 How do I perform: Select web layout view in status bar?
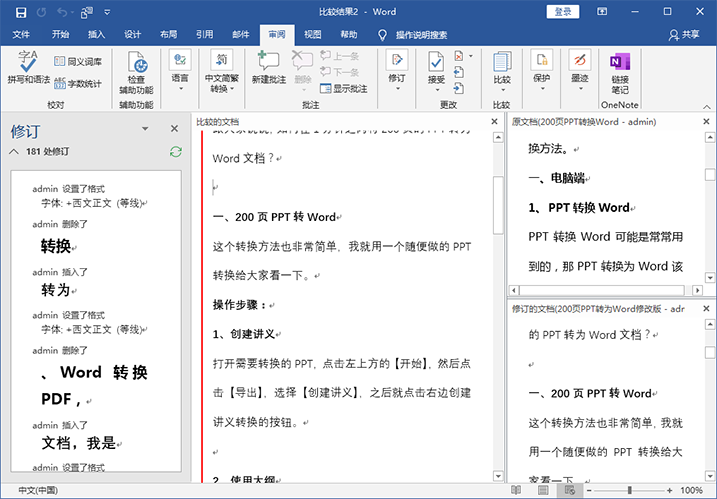[568, 491]
